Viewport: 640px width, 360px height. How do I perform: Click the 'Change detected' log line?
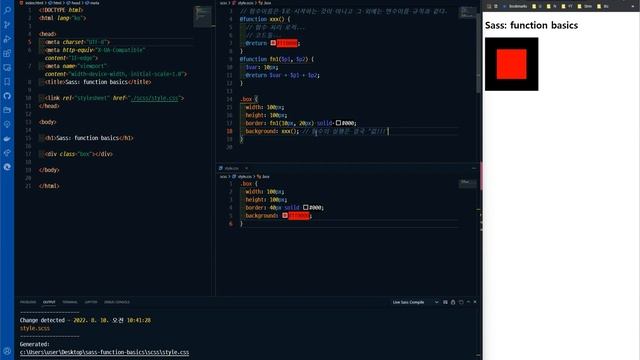coord(85,320)
